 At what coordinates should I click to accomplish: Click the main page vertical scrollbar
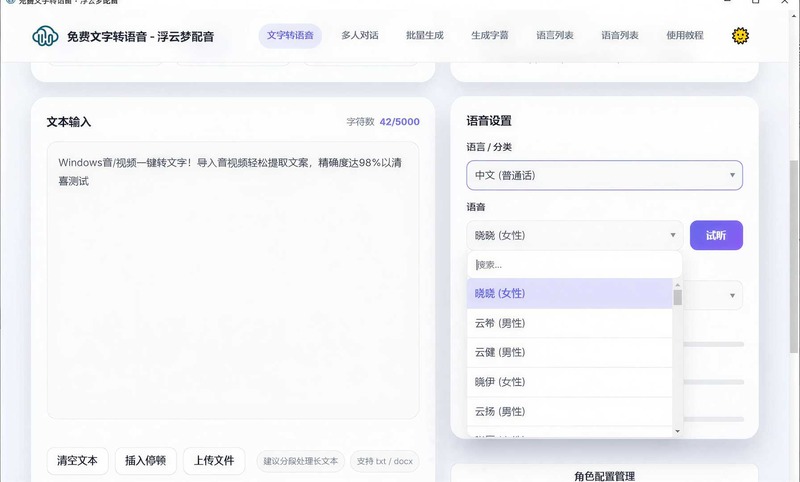click(794, 257)
